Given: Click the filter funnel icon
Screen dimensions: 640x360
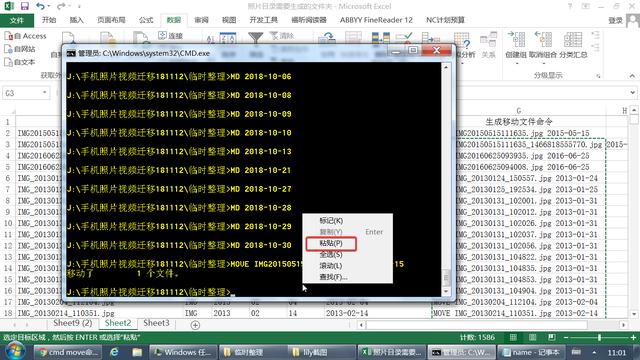Looking at the screenshot, I should pos(256,38).
